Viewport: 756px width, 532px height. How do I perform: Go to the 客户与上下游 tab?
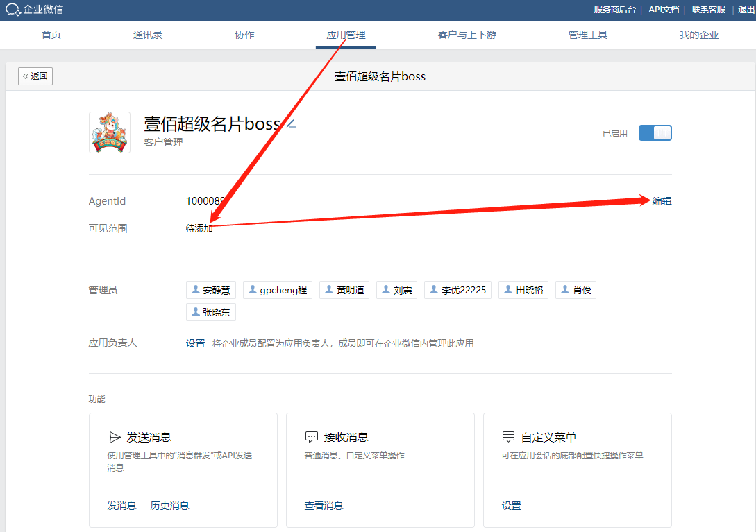(467, 35)
